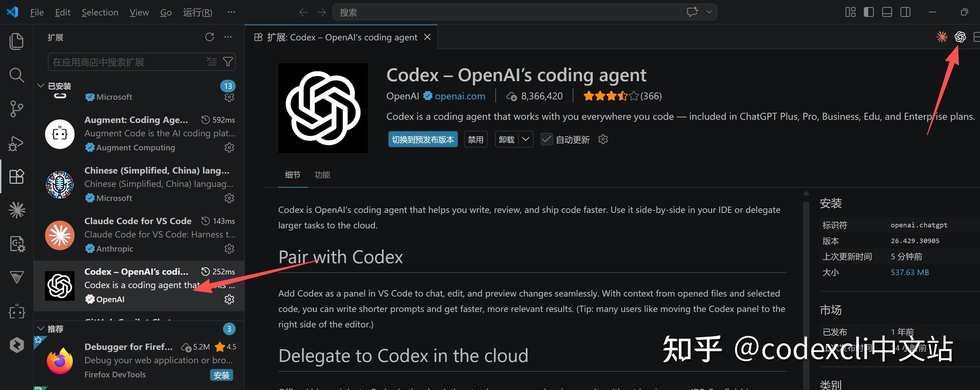The width and height of the screenshot is (980, 390).
Task: Toggle auto update checkbox
Action: (x=547, y=139)
